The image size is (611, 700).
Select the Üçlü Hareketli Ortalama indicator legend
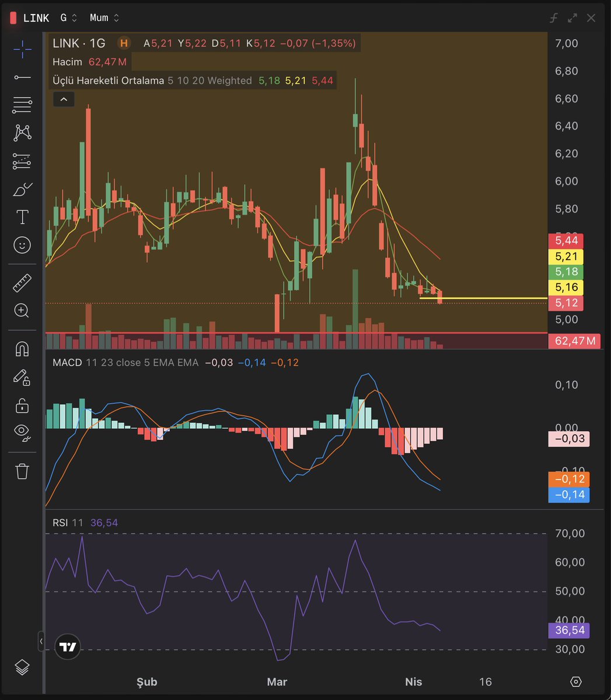[108, 80]
